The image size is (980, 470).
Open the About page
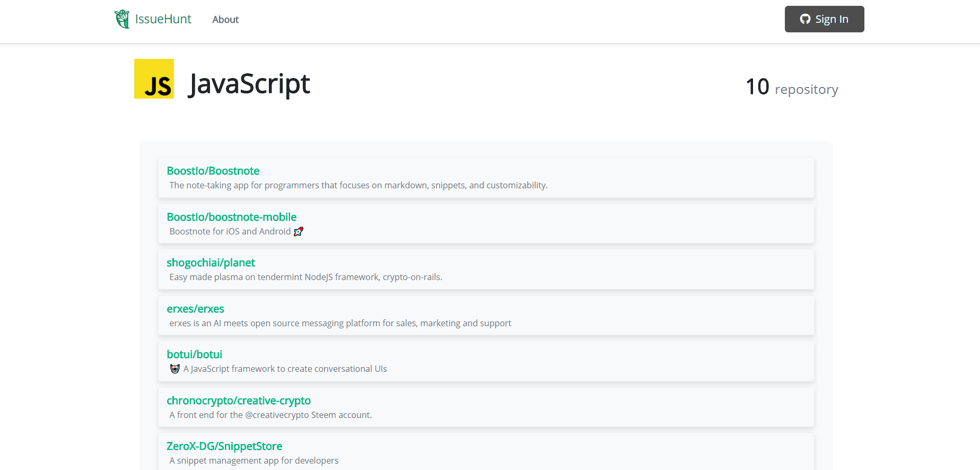coord(225,20)
